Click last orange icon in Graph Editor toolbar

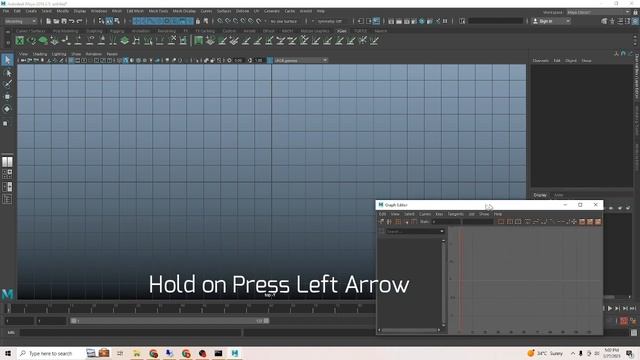[x=598, y=222]
